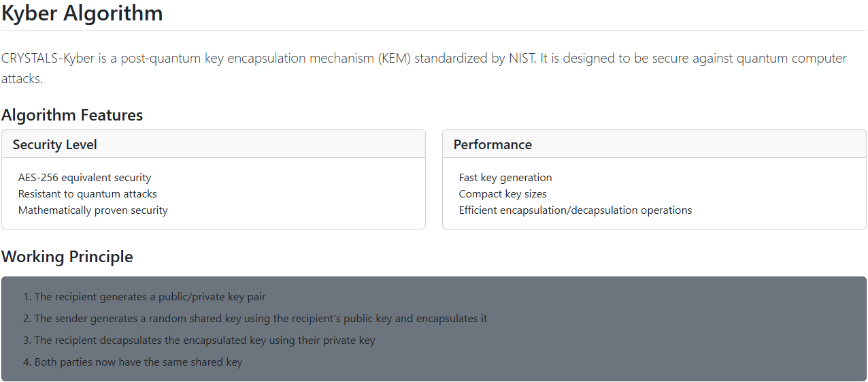Screen dimensions: 868x382
Task: Click the word NIST in the description
Action: 522,59
